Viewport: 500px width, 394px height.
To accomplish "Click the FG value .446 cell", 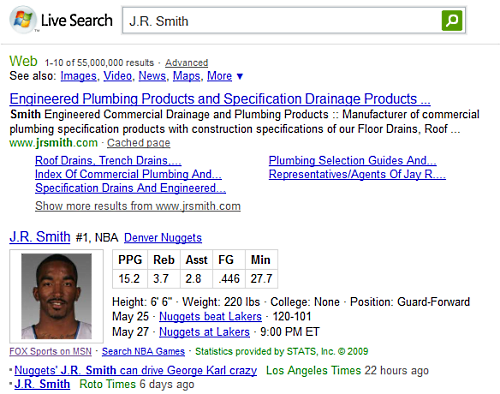I will (229, 279).
